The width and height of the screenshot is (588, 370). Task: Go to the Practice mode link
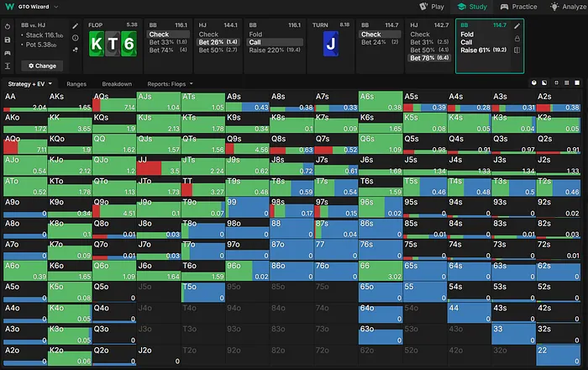pos(519,7)
